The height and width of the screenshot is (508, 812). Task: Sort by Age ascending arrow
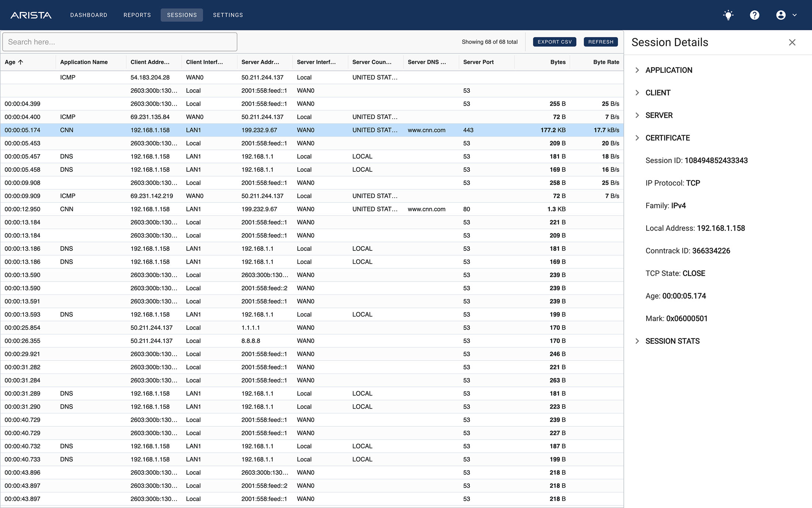click(x=21, y=62)
